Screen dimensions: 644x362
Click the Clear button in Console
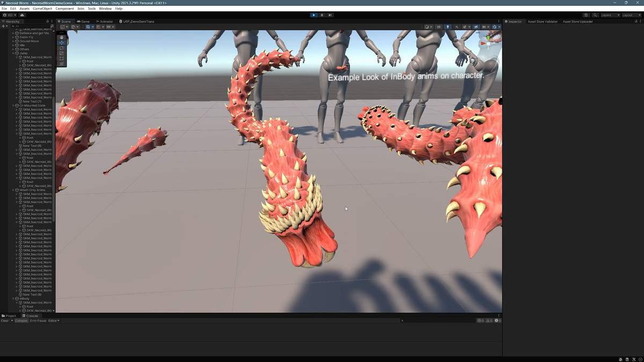pos(5,321)
